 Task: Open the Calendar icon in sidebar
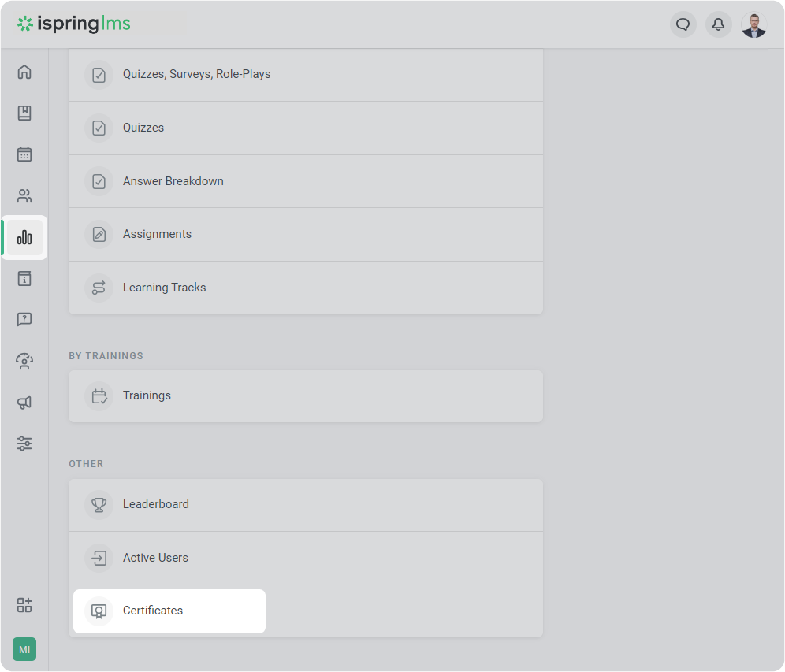tap(24, 154)
